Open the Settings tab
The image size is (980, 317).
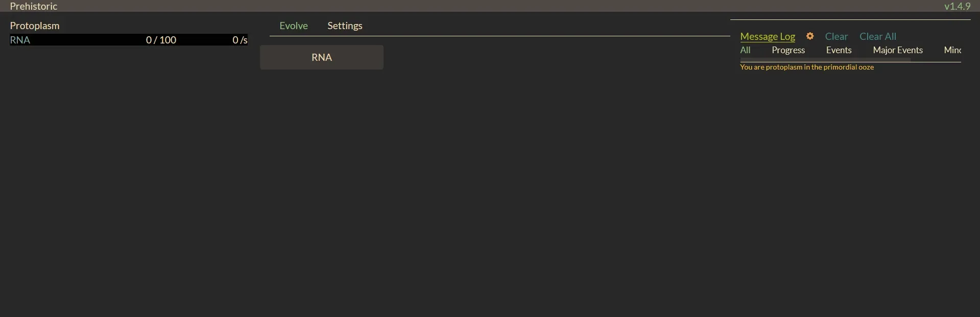[x=345, y=26]
